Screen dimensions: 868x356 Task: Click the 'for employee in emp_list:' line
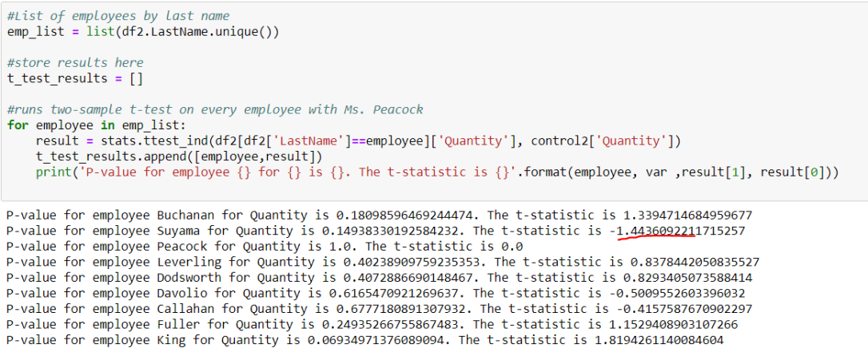click(x=98, y=125)
